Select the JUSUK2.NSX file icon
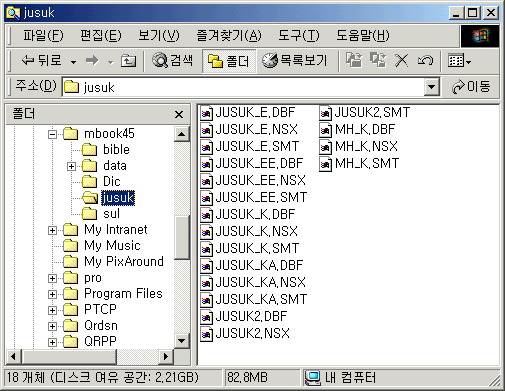Viewport: 505px width, 391px height. tap(207, 334)
